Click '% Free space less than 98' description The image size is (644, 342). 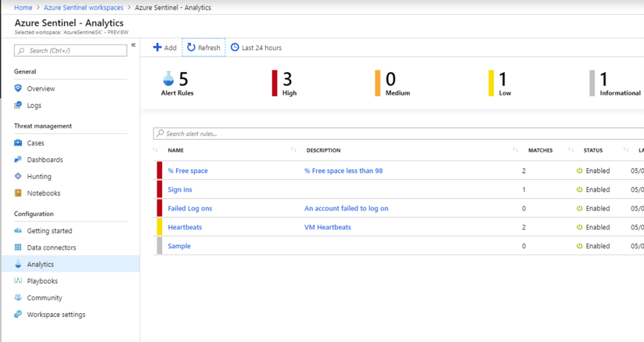click(x=343, y=170)
